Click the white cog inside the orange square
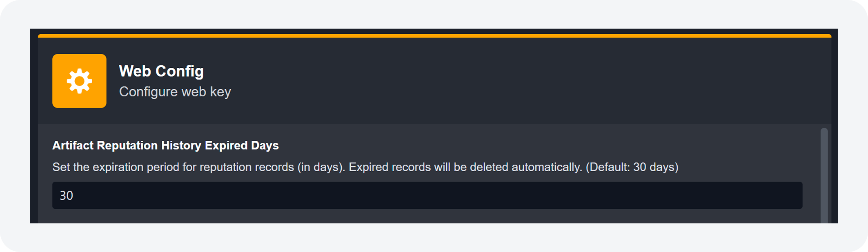The image size is (868, 252). 79,81
